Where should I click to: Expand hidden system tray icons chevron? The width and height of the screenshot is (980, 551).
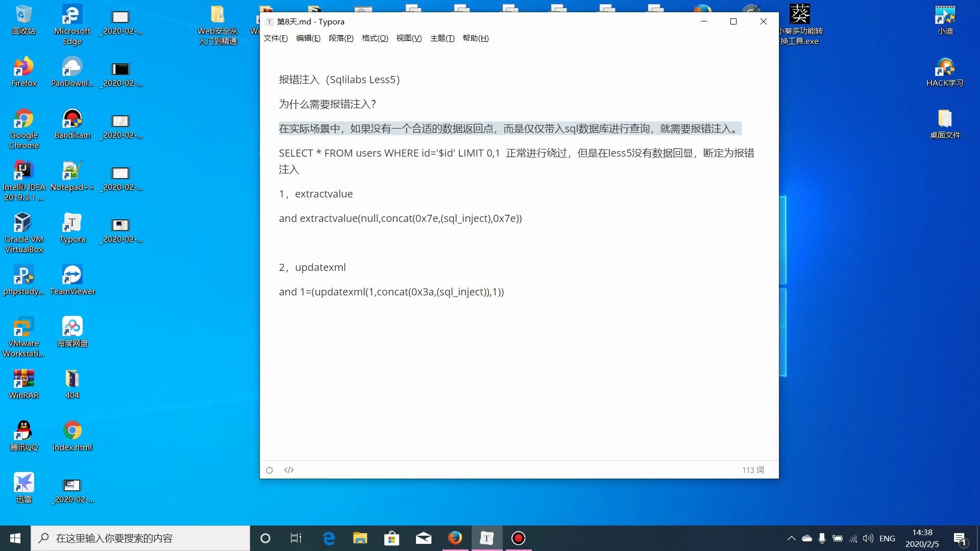tap(791, 538)
